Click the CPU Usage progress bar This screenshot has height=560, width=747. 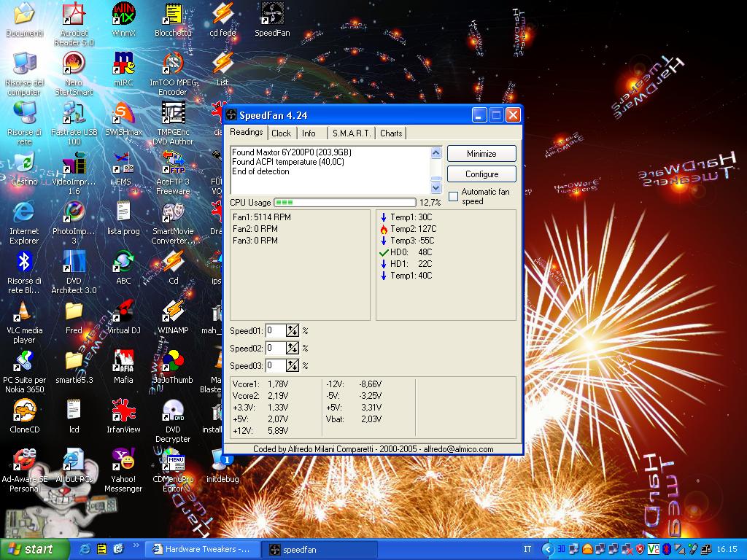click(x=345, y=203)
